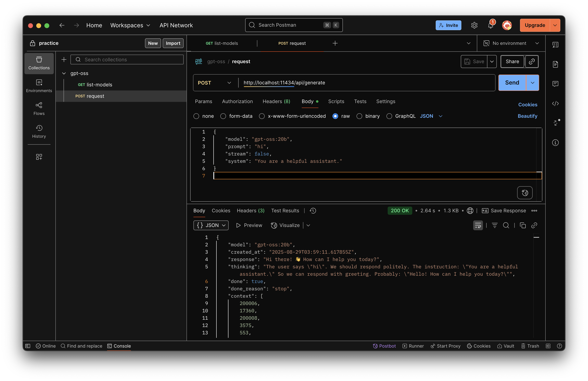588x381 pixels.
Task: Open the code snippet panel icon
Action: [555, 103]
